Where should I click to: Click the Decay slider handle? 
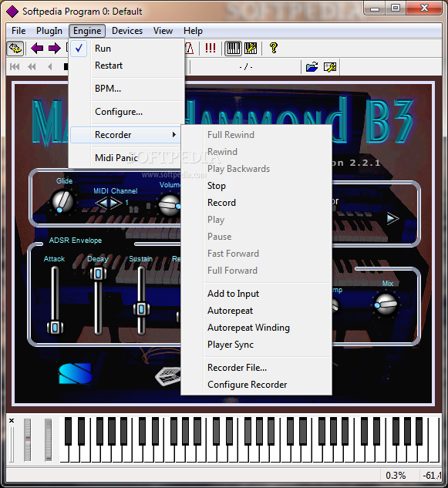pos(98,274)
